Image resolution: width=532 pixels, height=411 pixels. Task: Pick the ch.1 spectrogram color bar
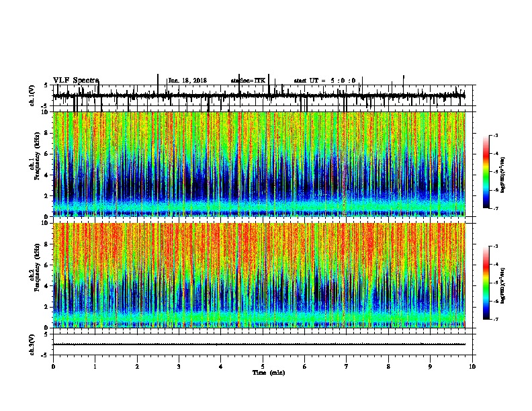point(486,172)
